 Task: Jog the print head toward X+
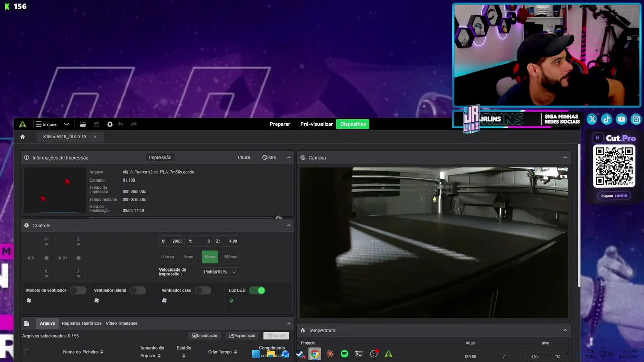pyautogui.click(x=63, y=258)
